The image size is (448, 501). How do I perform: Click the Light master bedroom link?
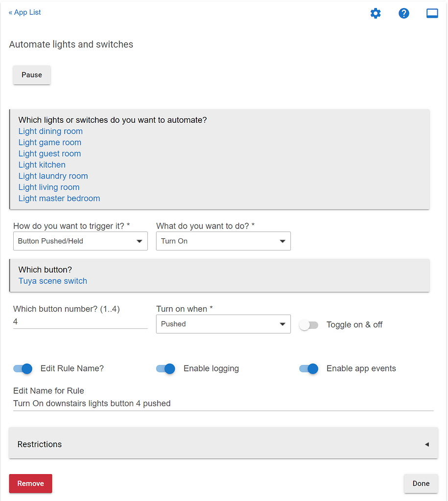(59, 198)
